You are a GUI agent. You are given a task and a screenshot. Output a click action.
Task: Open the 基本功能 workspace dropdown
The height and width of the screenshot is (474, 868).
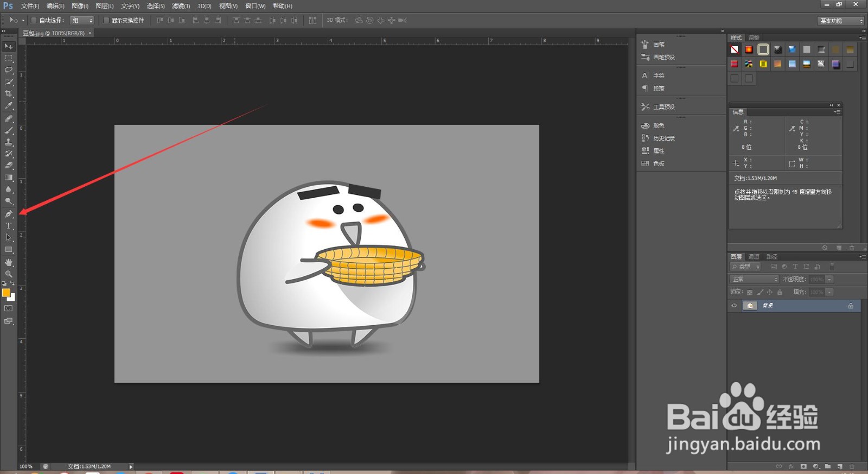click(841, 21)
